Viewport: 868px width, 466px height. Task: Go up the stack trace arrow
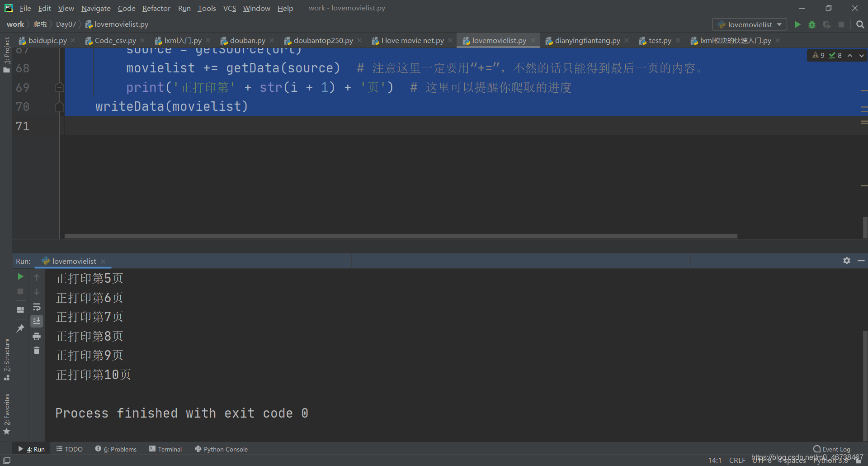click(37, 277)
